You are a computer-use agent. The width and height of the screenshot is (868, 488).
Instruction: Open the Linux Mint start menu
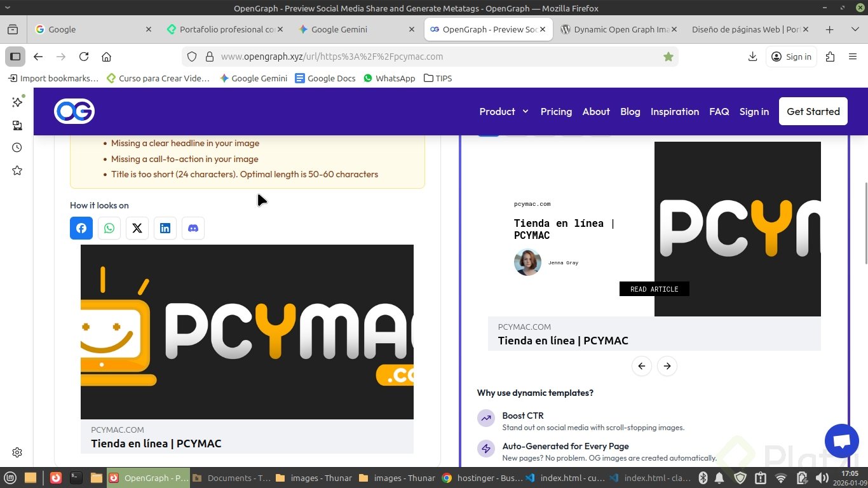[10, 478]
